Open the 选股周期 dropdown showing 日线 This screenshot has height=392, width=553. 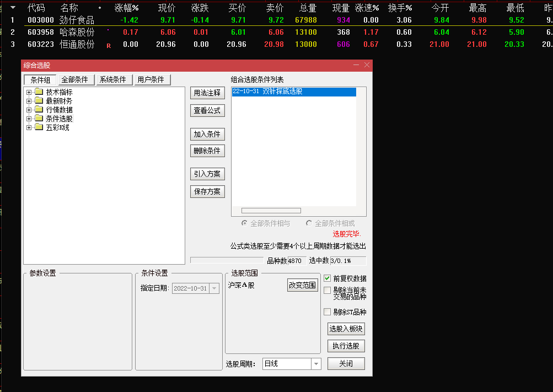(315, 363)
